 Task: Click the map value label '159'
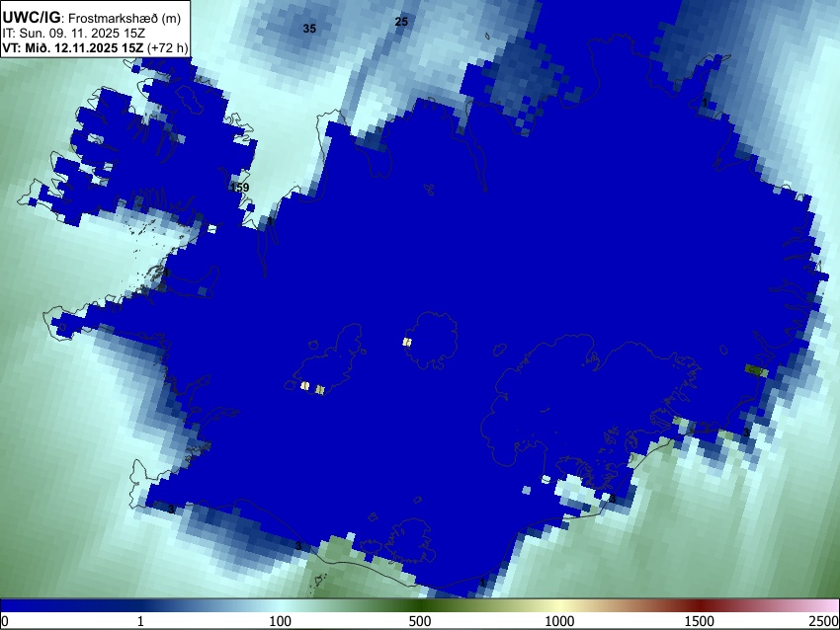(239, 188)
